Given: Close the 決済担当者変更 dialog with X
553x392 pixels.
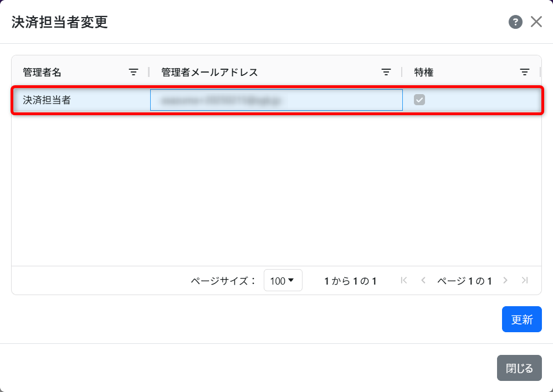Looking at the screenshot, I should (x=537, y=22).
